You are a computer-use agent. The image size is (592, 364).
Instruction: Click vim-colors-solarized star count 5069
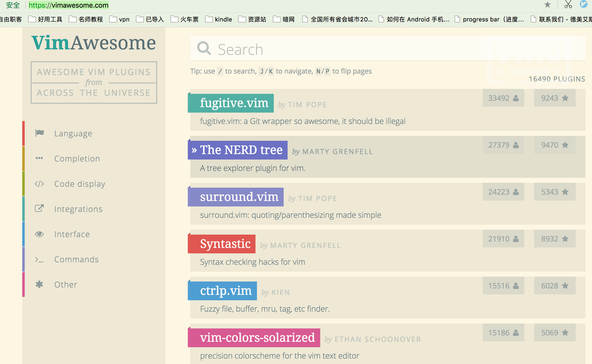[x=555, y=333]
